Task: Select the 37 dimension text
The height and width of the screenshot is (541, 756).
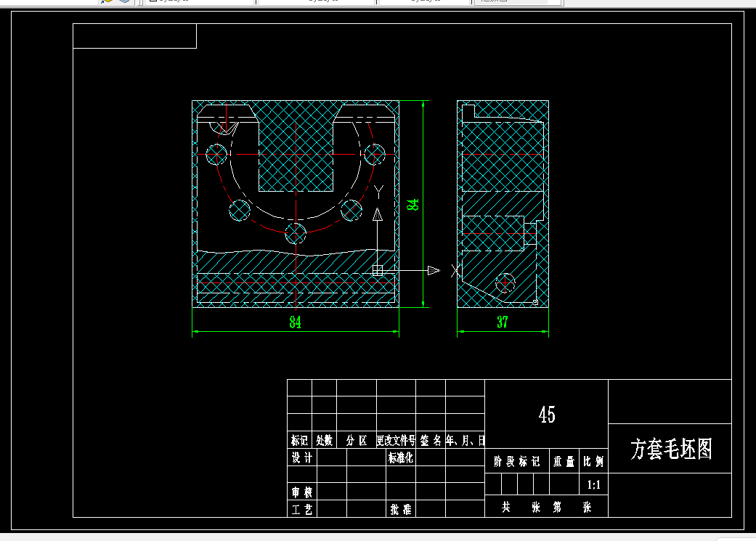Action: tap(503, 322)
